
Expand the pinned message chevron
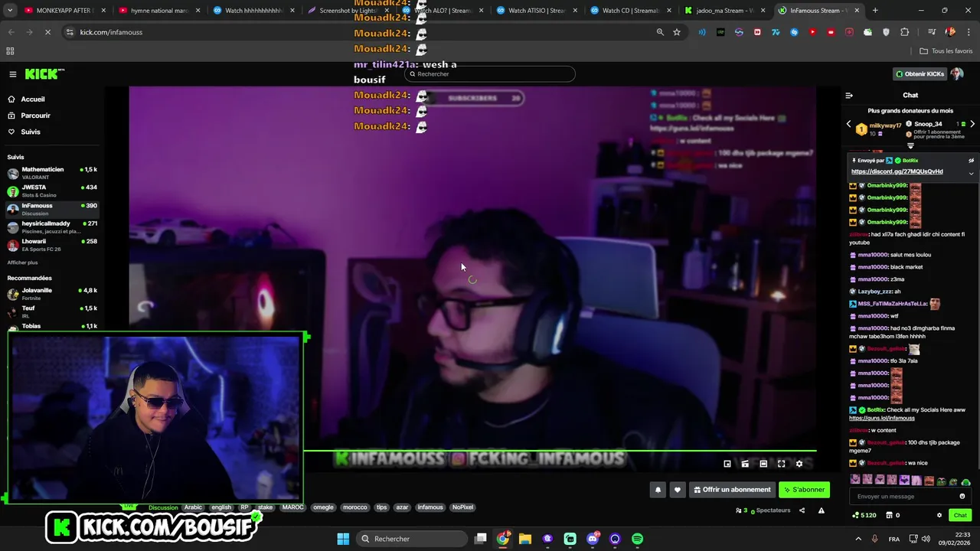971,173
